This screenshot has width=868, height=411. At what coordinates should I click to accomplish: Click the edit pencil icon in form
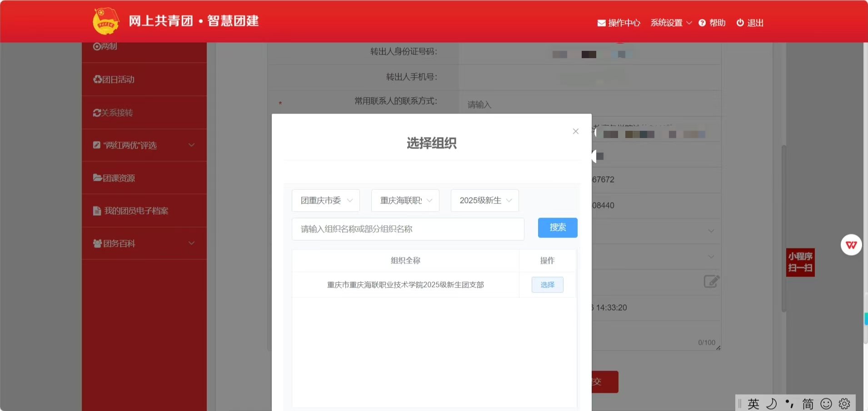coord(711,282)
